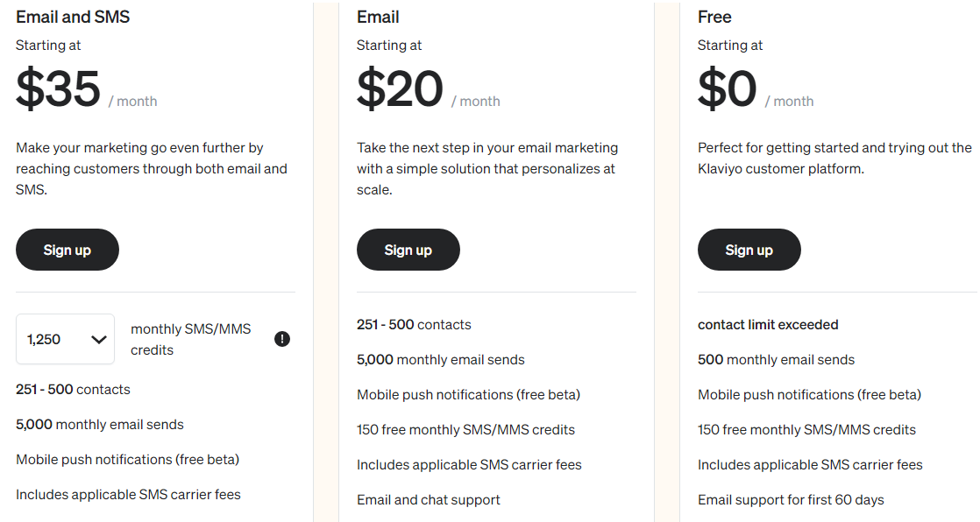The width and height of the screenshot is (980, 522).
Task: Click '150 free monthly SMS/MMS credits' in Email plan
Action: click(x=465, y=429)
